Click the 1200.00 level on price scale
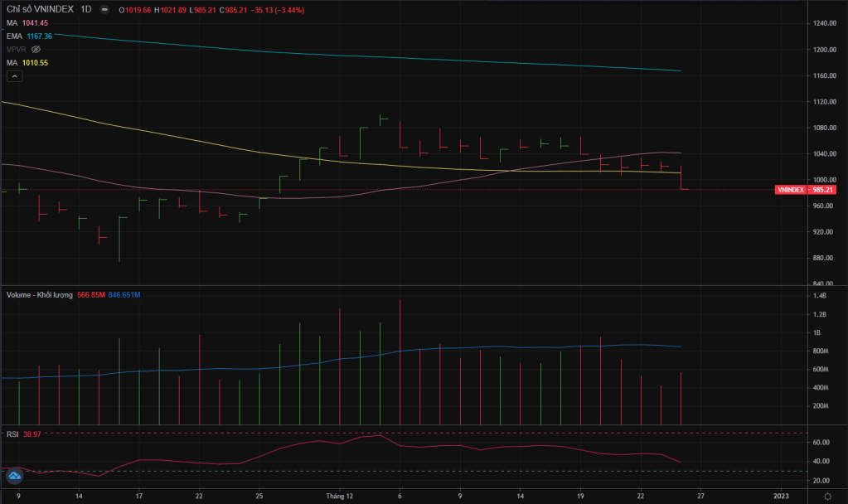Image resolution: width=848 pixels, height=504 pixels. click(x=823, y=50)
